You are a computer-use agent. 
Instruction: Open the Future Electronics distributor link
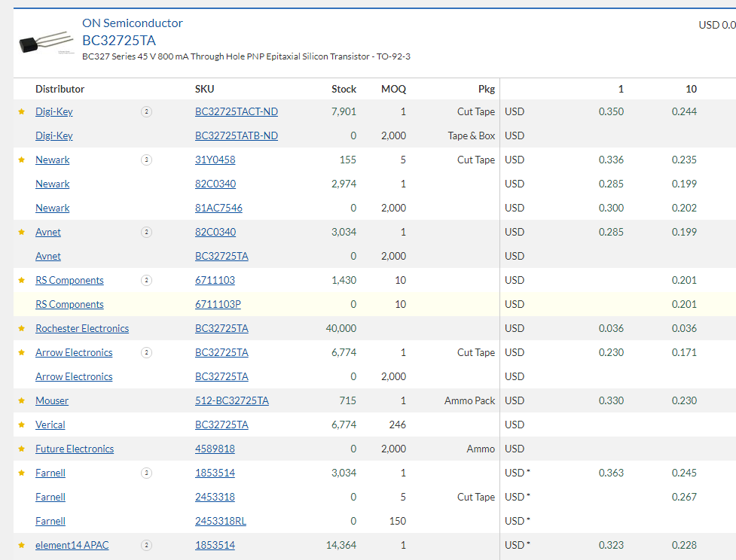[75, 449]
